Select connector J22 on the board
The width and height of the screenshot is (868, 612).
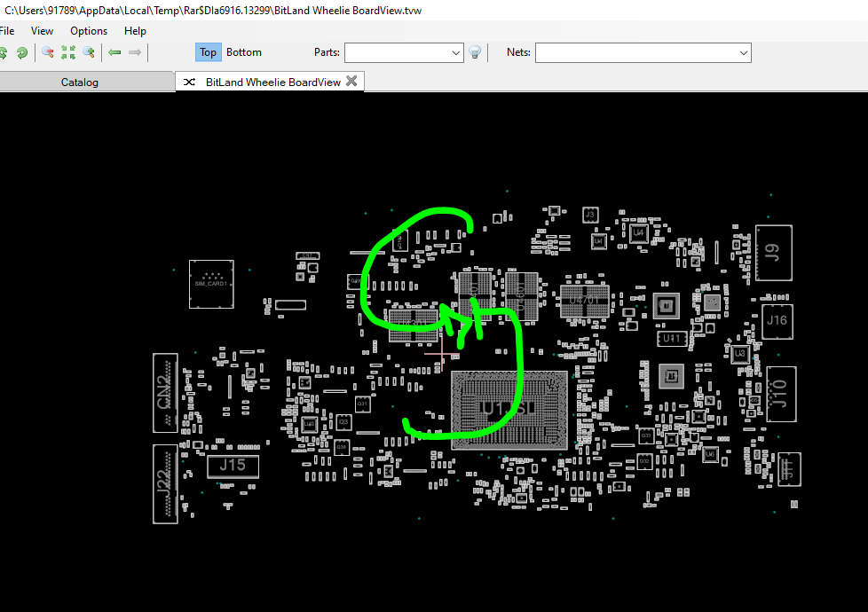165,483
